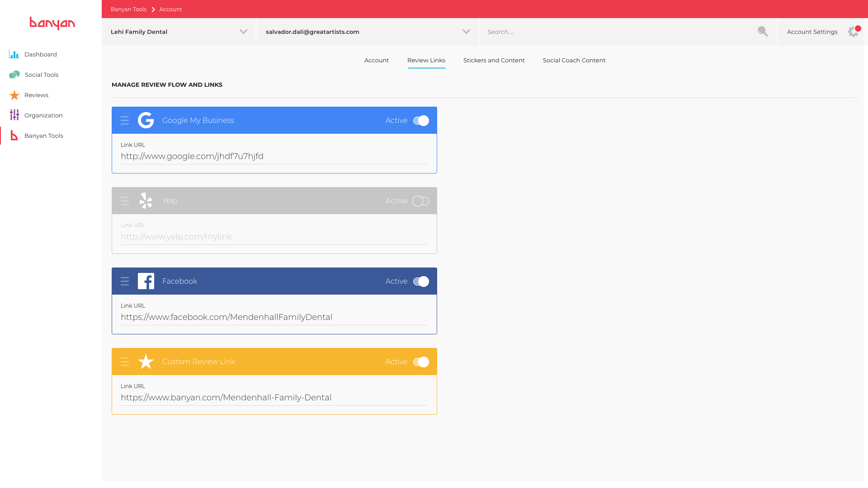Screen dimensions: 868x488
Task: Grab Google My Business drag handle
Action: [x=125, y=120]
